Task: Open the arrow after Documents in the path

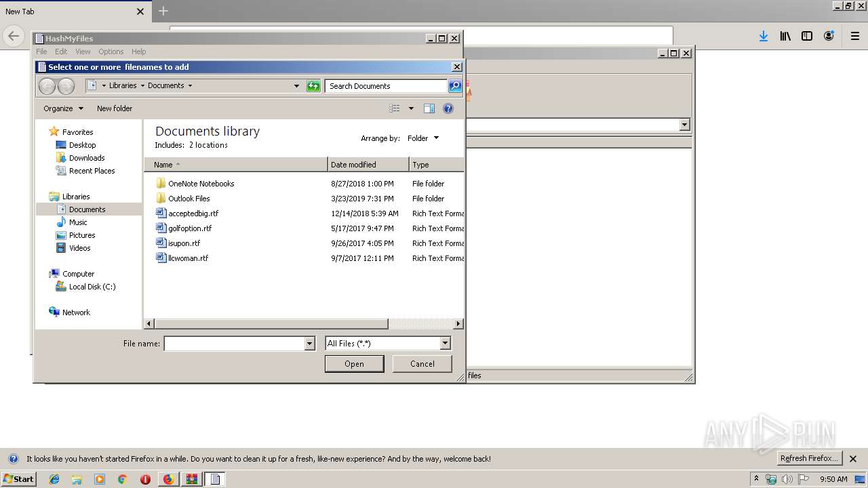Action: [190, 85]
